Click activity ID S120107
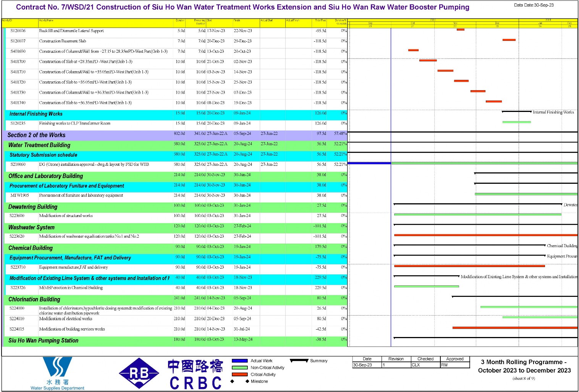The image size is (579, 392). pos(18,41)
